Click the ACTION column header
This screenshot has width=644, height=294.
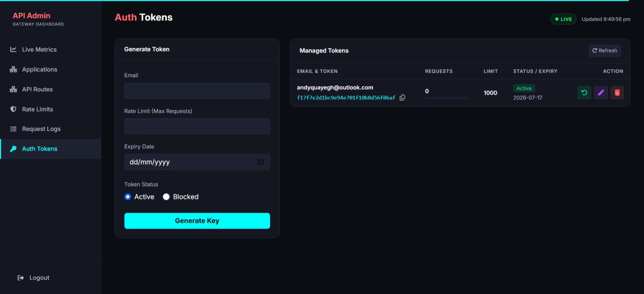[613, 71]
